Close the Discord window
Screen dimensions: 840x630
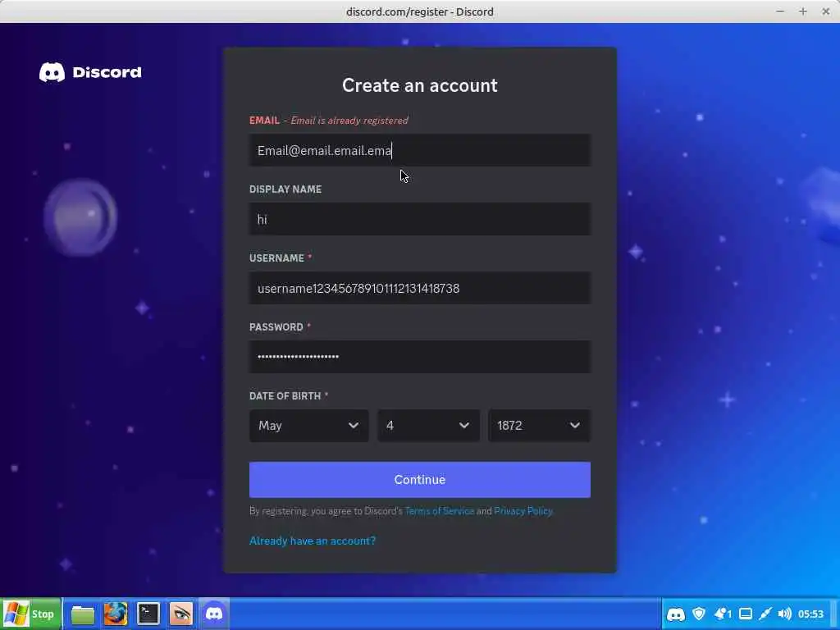coord(825,11)
